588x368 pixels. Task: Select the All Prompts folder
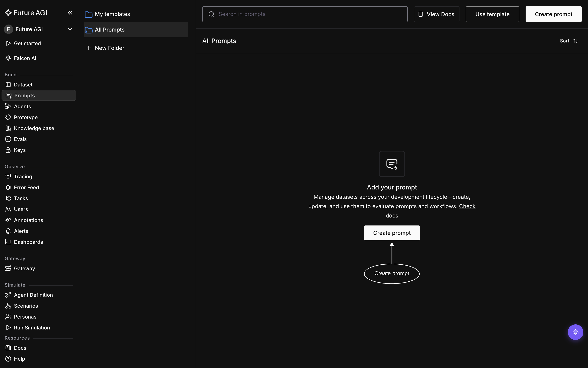click(x=136, y=30)
